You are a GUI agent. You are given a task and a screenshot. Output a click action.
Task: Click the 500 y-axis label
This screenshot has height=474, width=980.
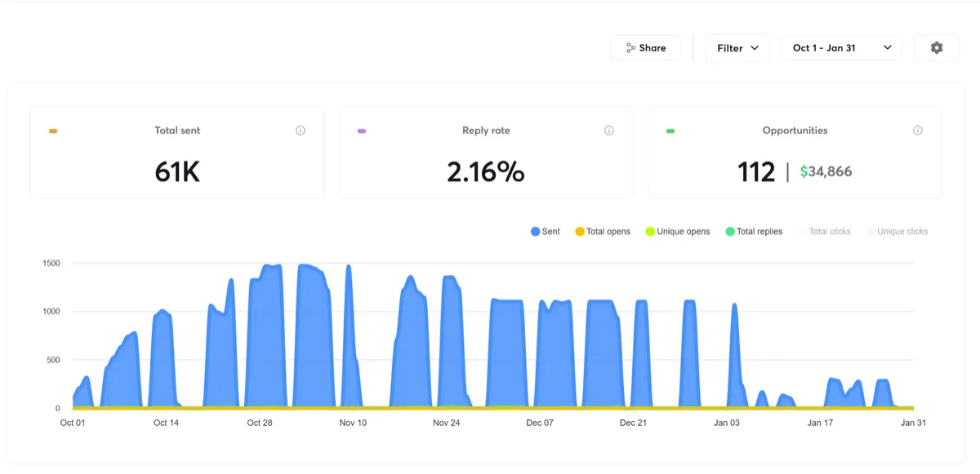click(54, 360)
